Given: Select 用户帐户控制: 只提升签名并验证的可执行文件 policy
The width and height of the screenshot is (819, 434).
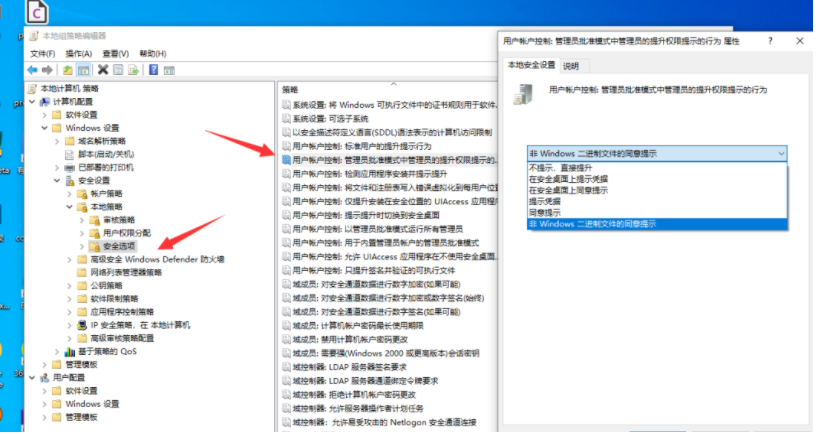Looking at the screenshot, I should pyautogui.click(x=373, y=271).
